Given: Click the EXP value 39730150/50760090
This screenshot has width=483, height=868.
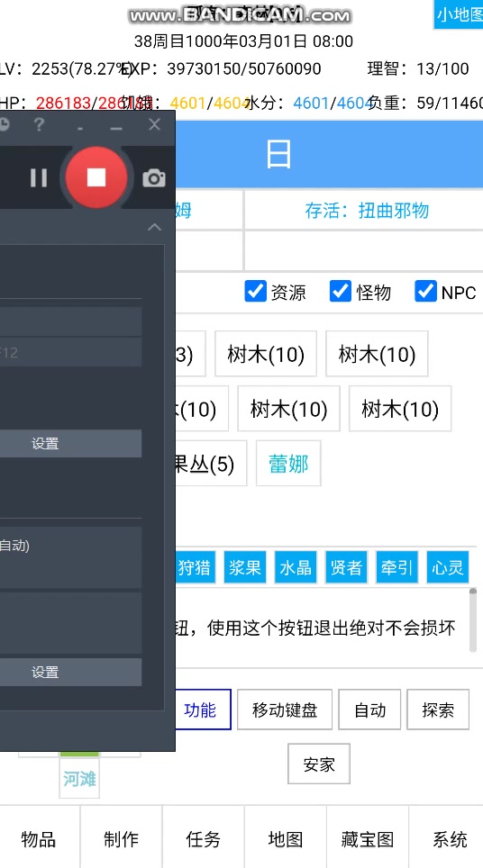Looking at the screenshot, I should (244, 68).
